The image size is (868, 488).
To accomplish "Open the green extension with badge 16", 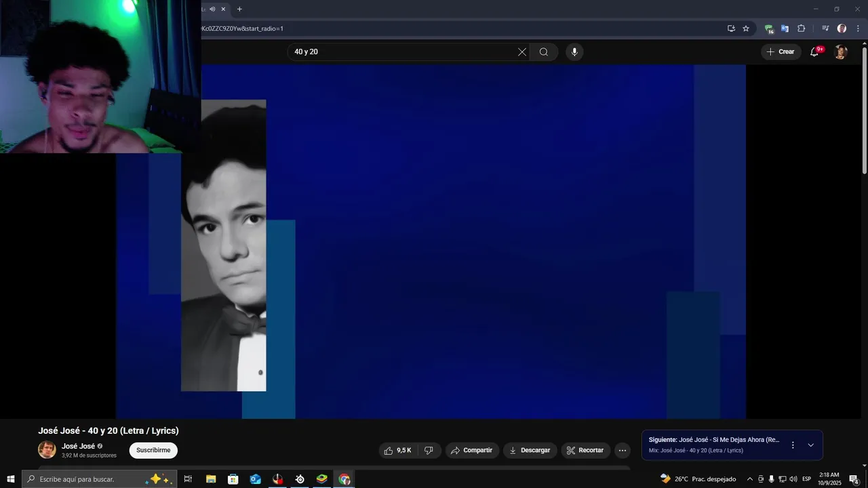I will [x=769, y=29].
